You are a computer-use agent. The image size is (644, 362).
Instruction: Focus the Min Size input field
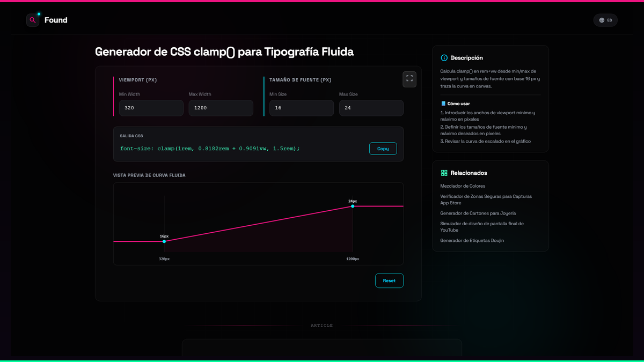(x=302, y=108)
